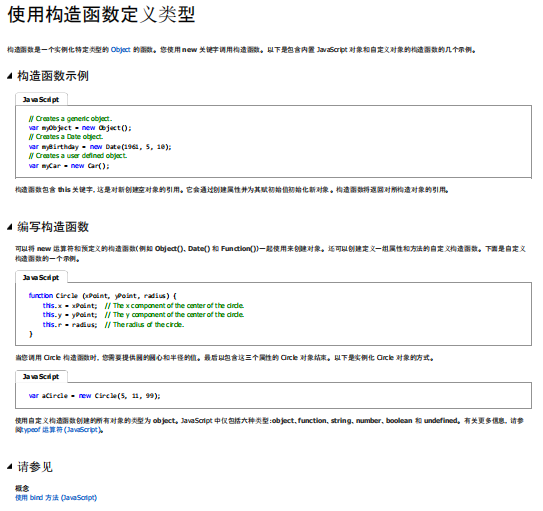Click the paragraph starting 可以将 new 运算符
Image resolution: width=543 pixels, height=511 pixels.
(x=270, y=254)
